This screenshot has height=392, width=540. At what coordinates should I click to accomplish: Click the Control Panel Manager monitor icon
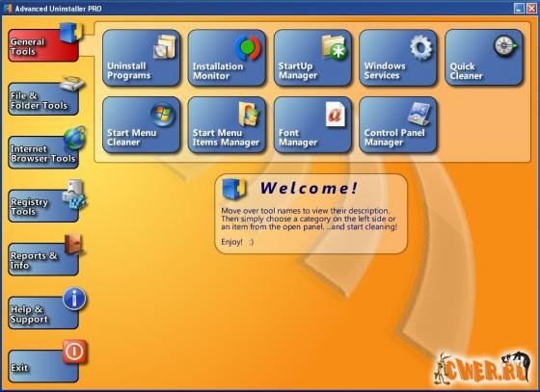419,115
